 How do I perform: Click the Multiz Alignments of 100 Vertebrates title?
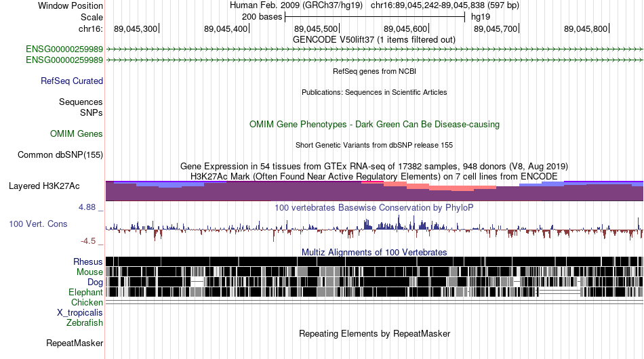tap(374, 252)
